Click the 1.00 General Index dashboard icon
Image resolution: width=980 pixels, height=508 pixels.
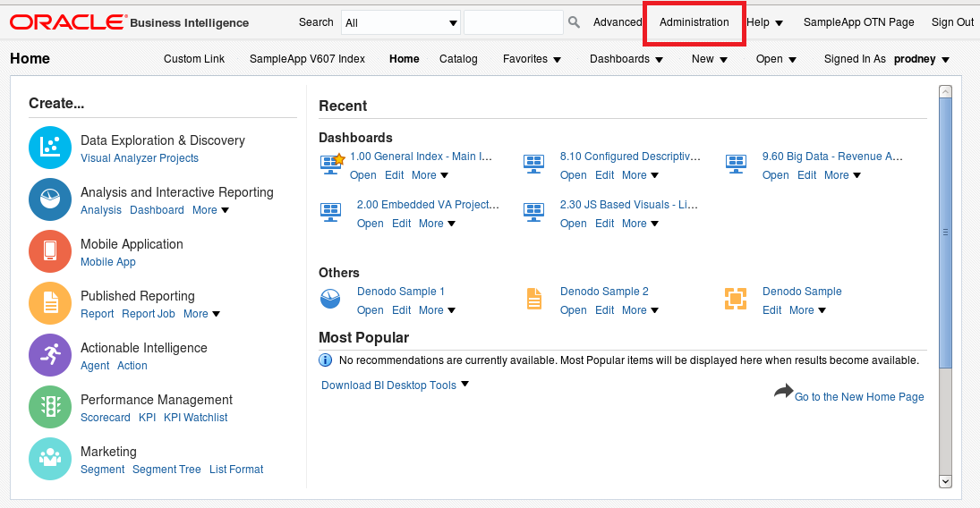click(x=332, y=163)
